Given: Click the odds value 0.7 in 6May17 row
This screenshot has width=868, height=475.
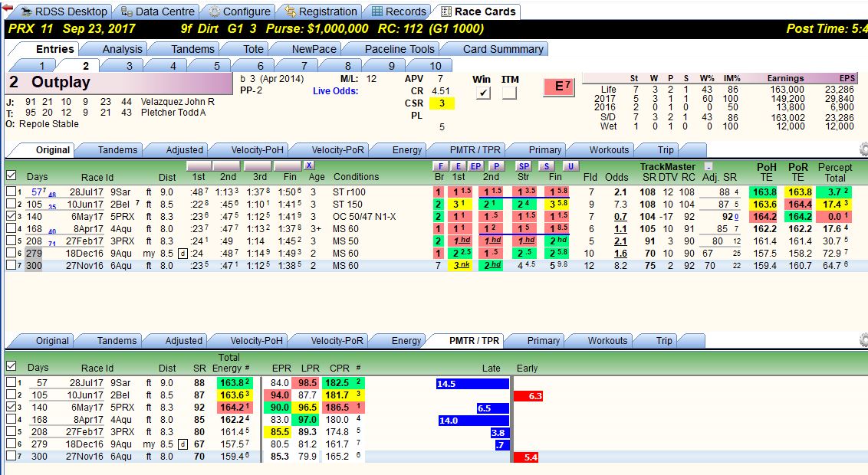Looking at the screenshot, I should [620, 217].
